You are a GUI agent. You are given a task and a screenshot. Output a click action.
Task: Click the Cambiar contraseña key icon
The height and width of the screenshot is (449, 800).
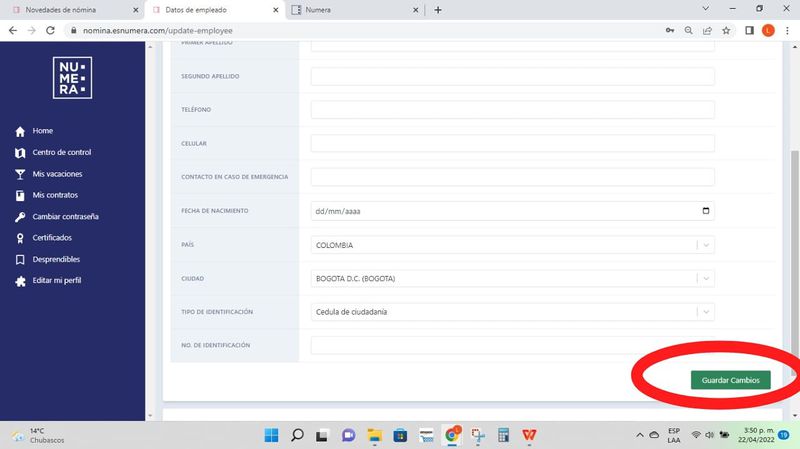coord(20,217)
